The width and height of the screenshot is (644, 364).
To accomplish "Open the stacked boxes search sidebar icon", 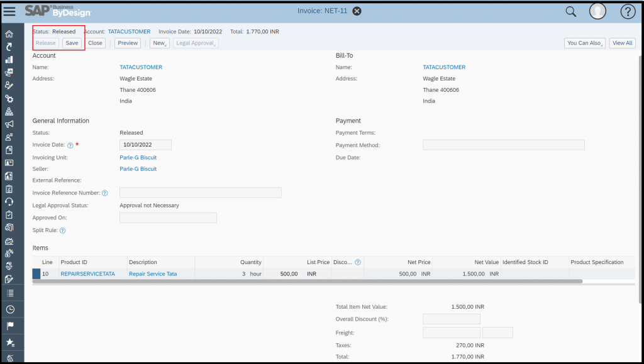I will coord(9,228).
